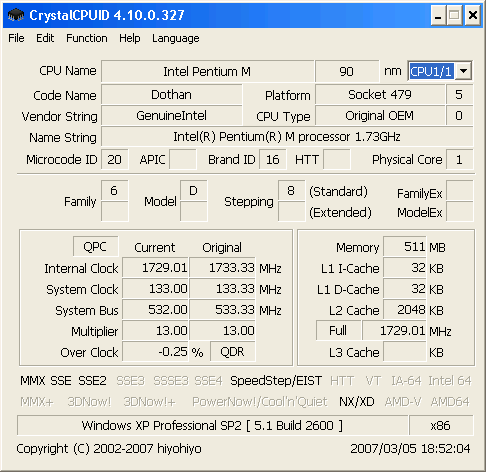The image size is (486, 472).
Task: Click the current System Clock 133.00
Action: pos(156,289)
